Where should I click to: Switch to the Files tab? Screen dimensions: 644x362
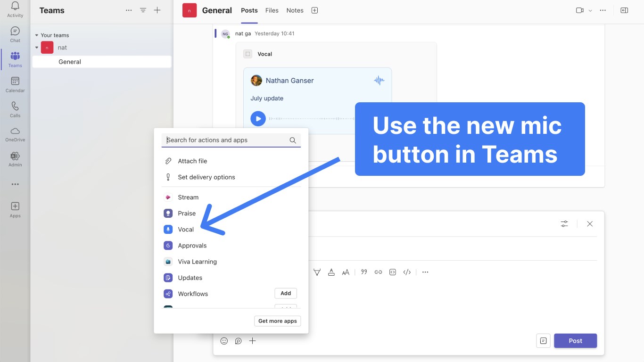(272, 10)
